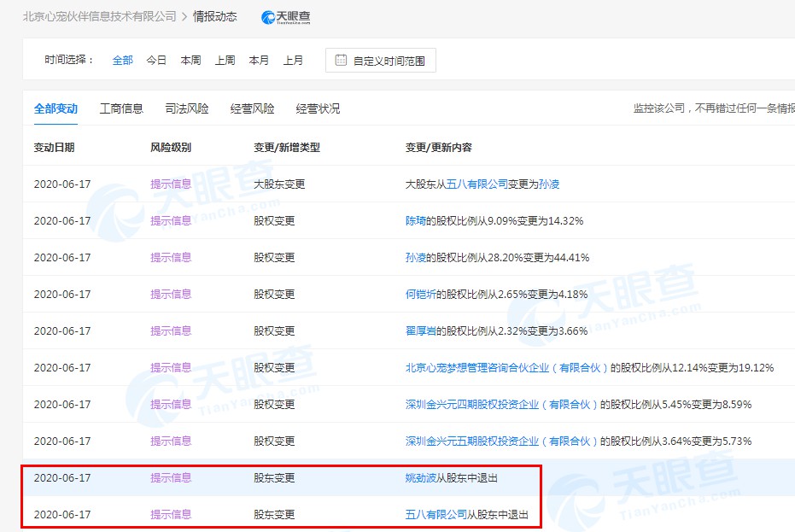Filter by 上周

[225, 61]
